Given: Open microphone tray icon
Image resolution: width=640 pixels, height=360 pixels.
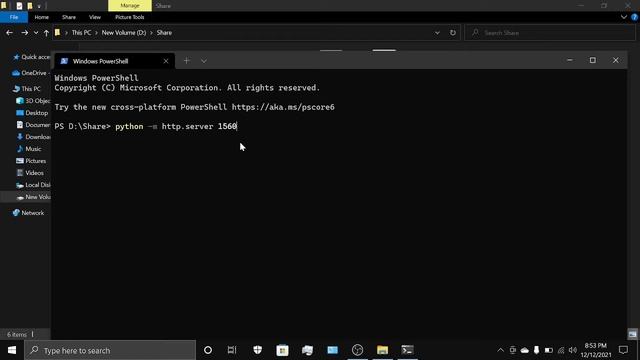Looking at the screenshot, I should point(536,350).
